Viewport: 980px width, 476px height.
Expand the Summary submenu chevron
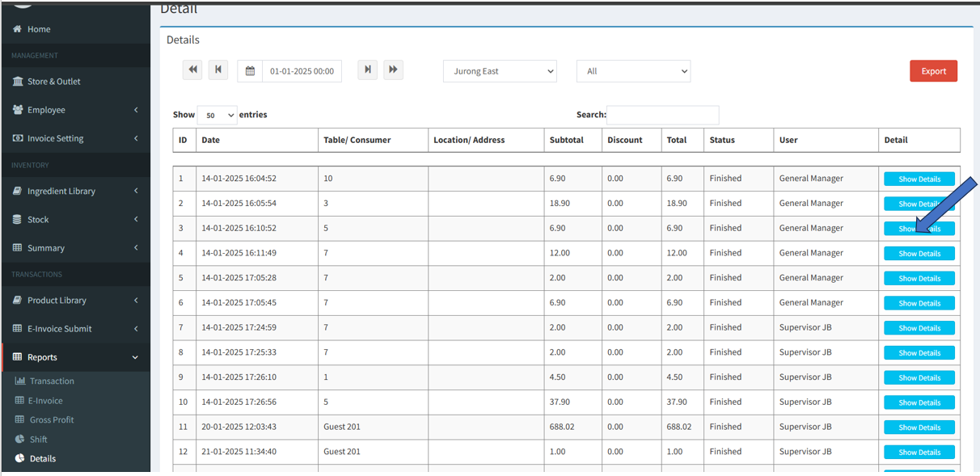coord(136,247)
